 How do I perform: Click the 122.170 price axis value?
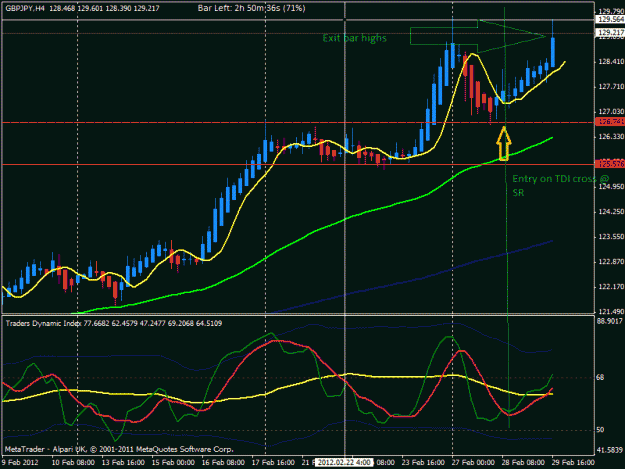(611, 287)
